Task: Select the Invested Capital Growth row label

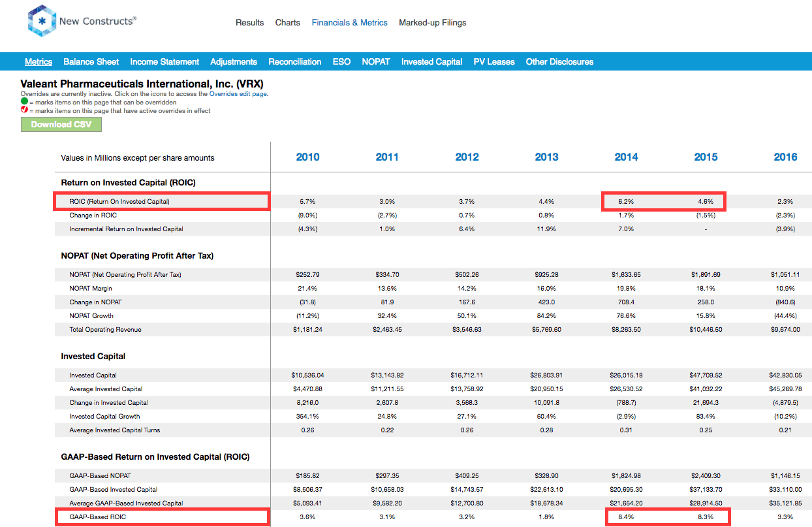Action: (106, 416)
